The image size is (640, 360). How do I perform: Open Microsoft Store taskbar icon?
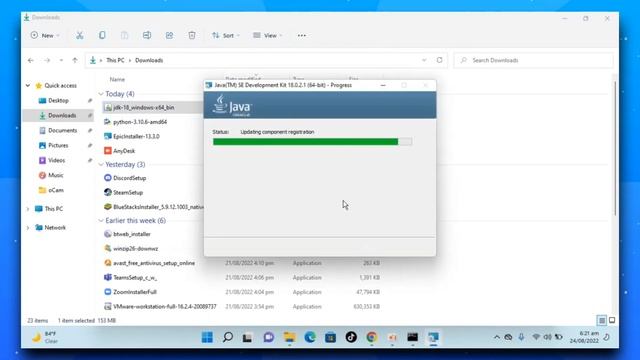click(x=331, y=337)
